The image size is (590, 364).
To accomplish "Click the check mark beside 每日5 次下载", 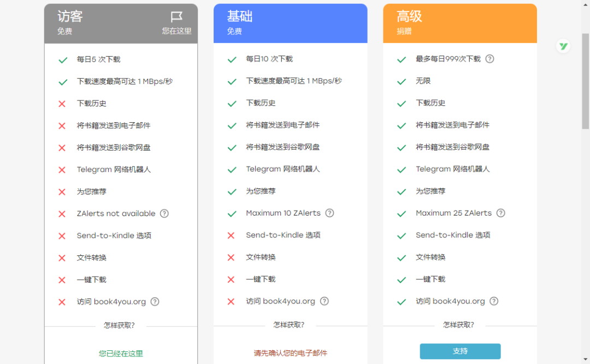I will click(x=63, y=60).
